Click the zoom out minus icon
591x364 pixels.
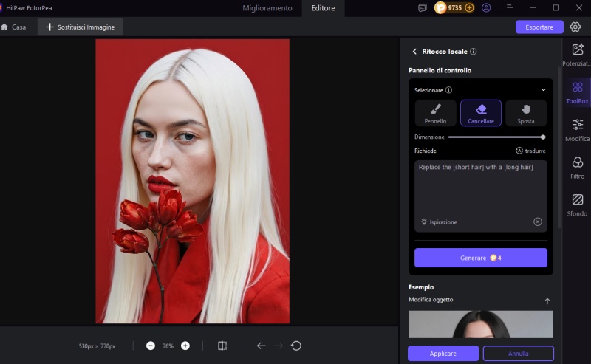(151, 346)
